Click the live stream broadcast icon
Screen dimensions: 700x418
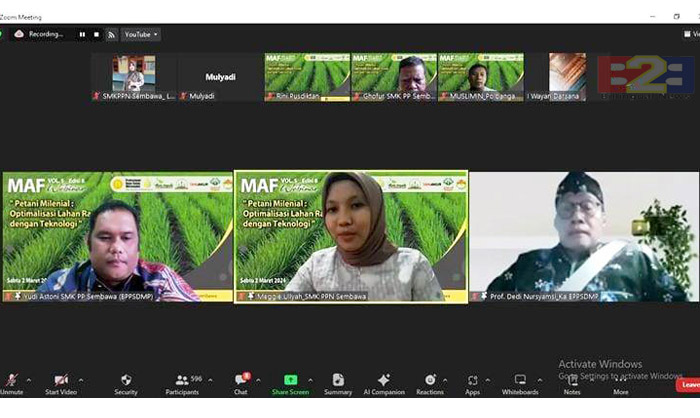point(112,34)
